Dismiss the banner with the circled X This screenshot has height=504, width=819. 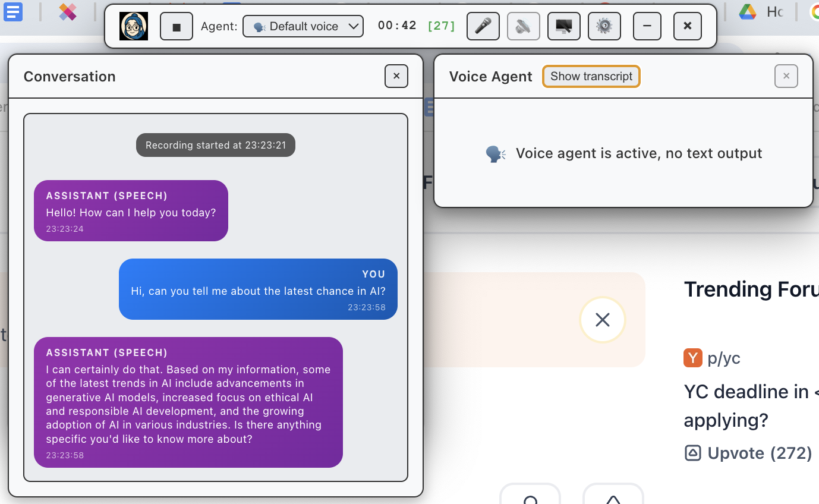(x=602, y=320)
